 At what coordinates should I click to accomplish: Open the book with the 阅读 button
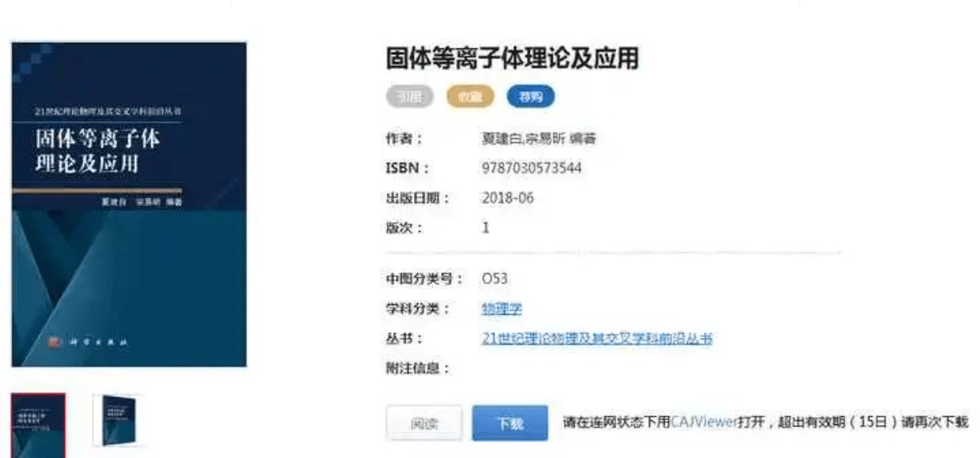[424, 423]
